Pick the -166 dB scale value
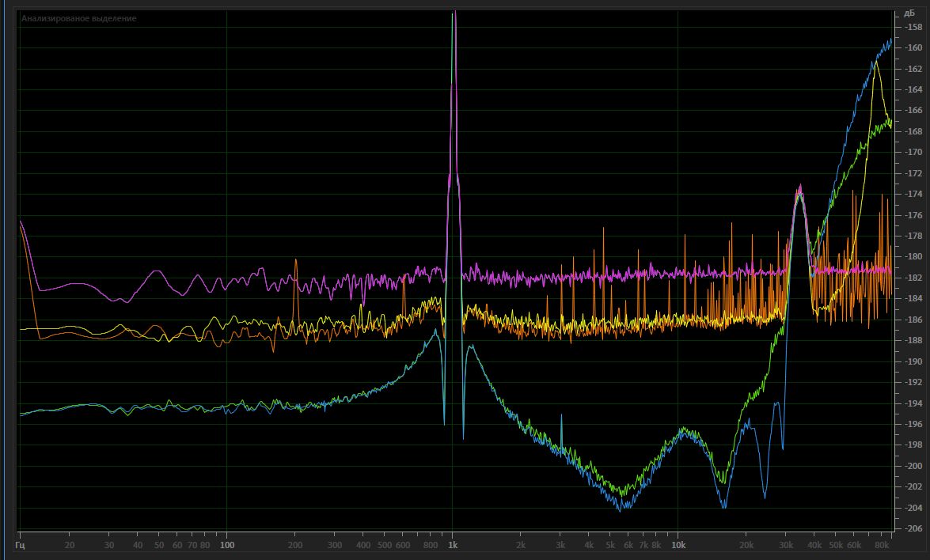Viewport: 930px width, 560px height. (913, 110)
